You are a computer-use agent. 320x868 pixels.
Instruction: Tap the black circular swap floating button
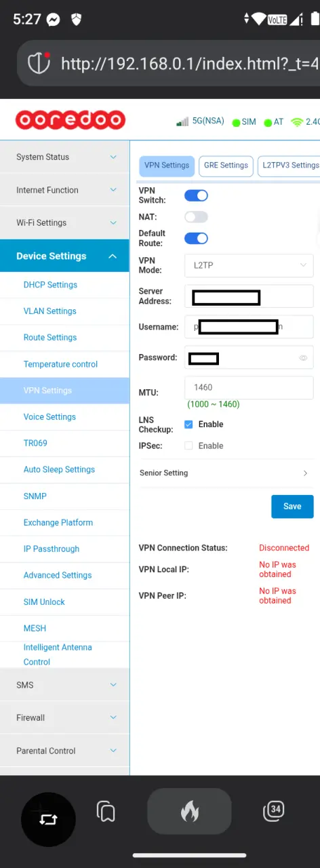48,819
